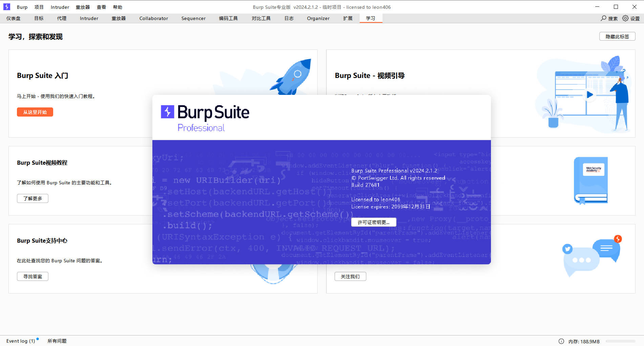This screenshot has width=644, height=346.
Task: Switch to the Intruder tab
Action: [x=89, y=18]
